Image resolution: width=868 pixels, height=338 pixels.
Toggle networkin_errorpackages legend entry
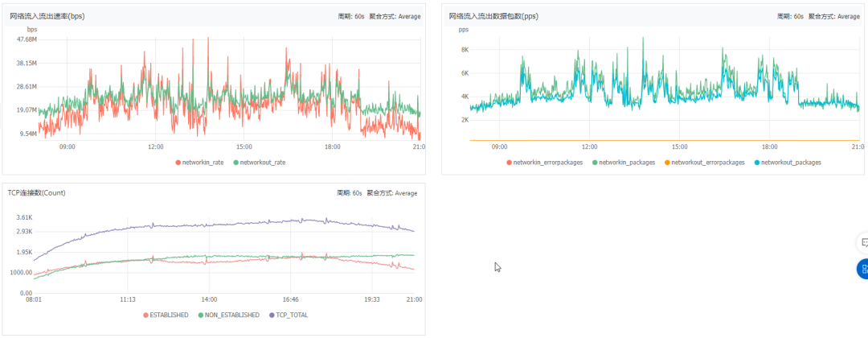tap(543, 162)
